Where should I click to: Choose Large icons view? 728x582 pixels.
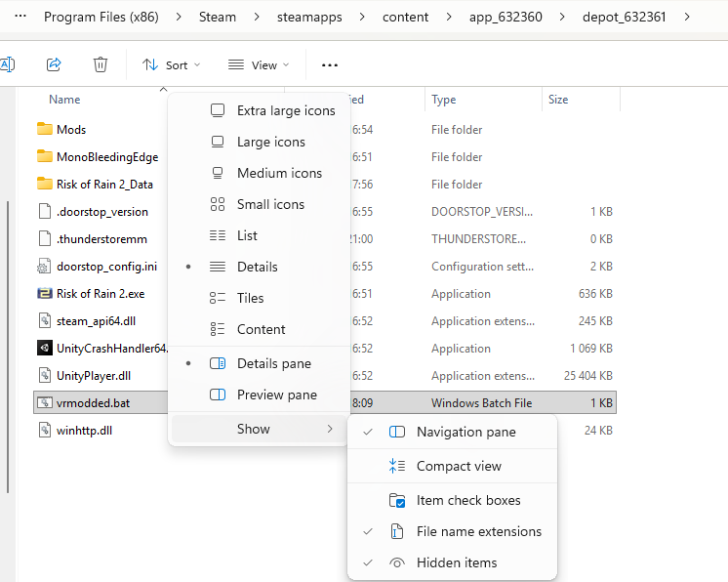point(261,142)
